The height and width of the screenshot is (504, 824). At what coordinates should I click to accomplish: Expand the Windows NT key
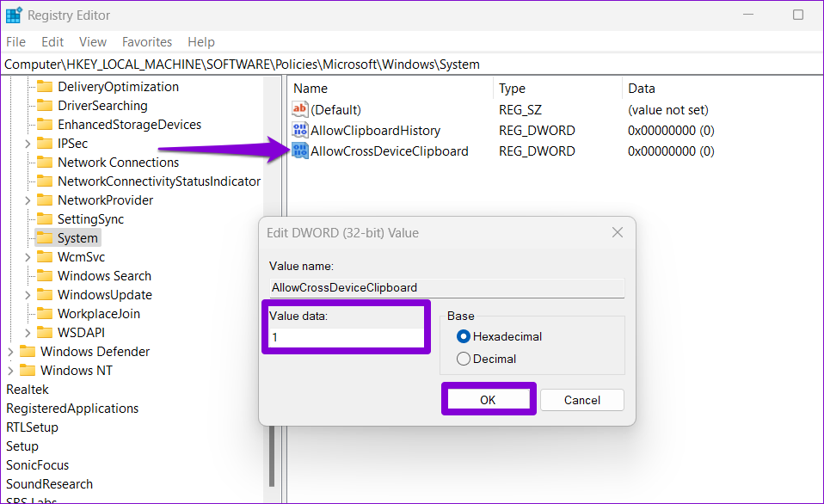[x=10, y=371]
